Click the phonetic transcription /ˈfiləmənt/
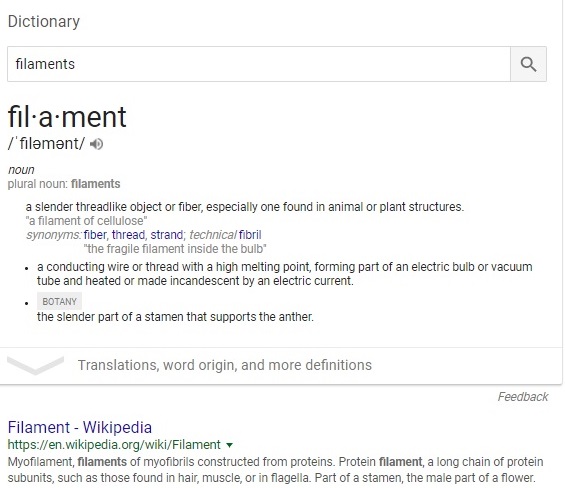Screen dimensions: 565x488 [x=46, y=144]
